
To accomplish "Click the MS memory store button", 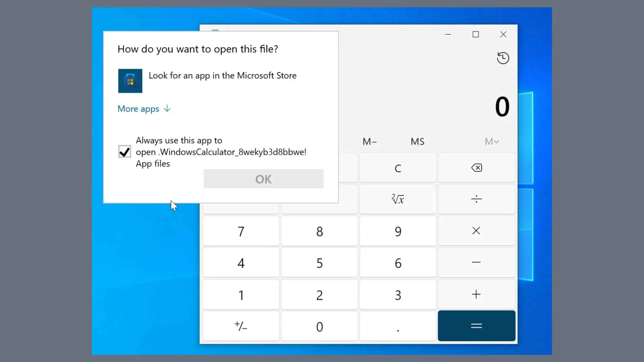I will (418, 142).
